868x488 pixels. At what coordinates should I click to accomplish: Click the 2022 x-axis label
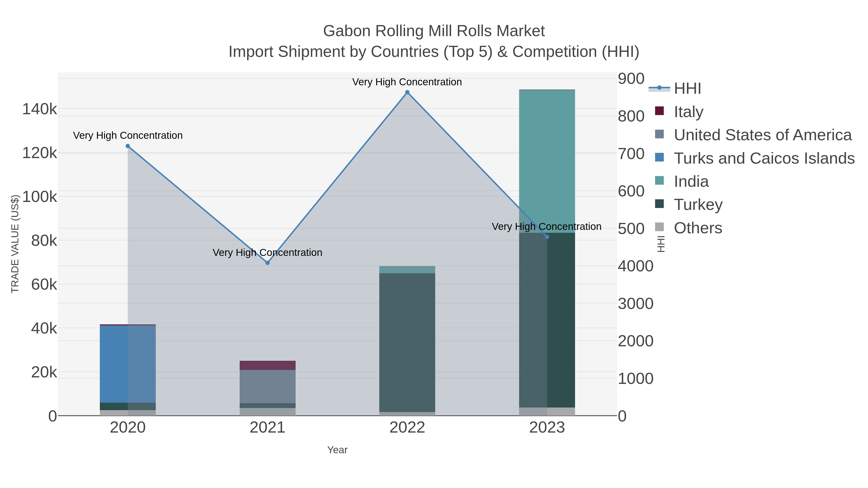pos(407,428)
